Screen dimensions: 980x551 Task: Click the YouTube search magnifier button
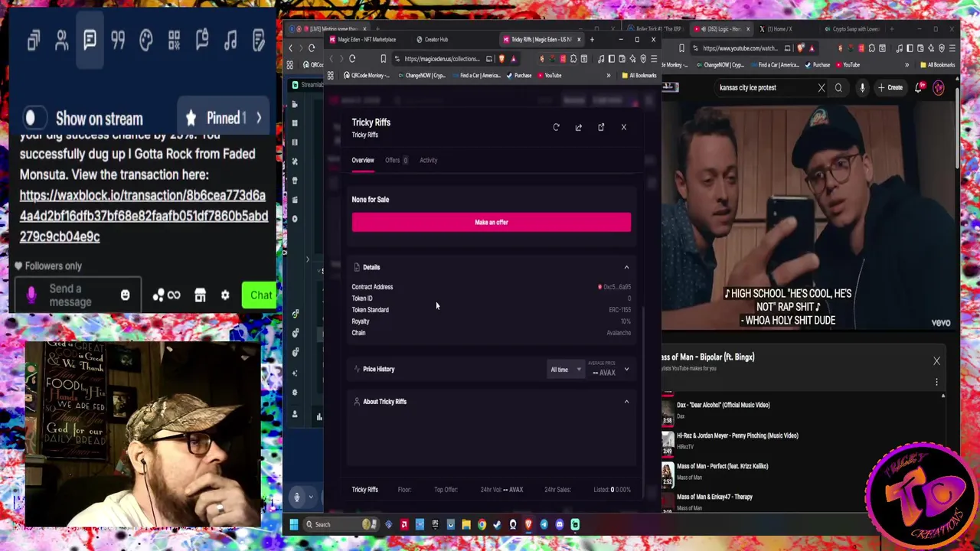click(x=838, y=87)
